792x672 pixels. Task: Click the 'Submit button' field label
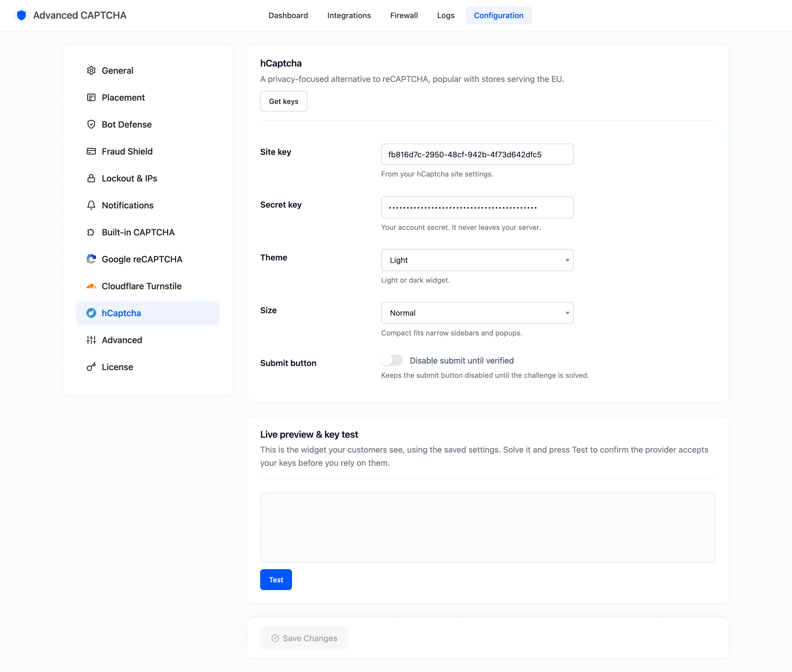[x=288, y=363]
